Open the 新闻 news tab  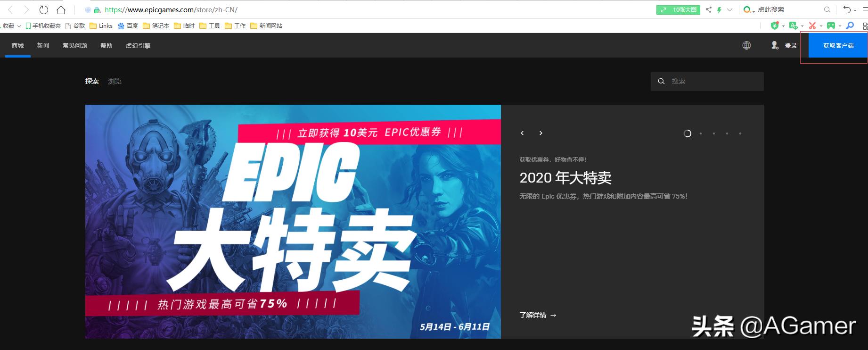click(x=43, y=45)
